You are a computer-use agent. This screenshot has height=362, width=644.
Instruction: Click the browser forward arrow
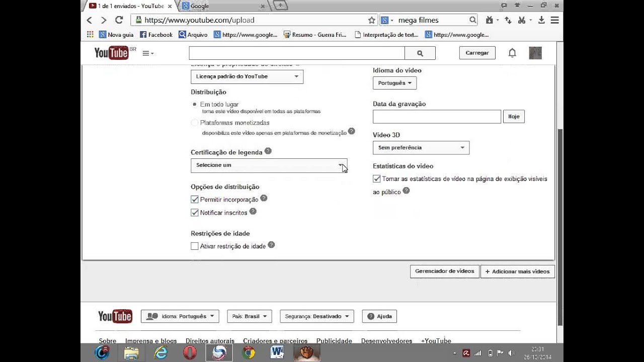104,20
